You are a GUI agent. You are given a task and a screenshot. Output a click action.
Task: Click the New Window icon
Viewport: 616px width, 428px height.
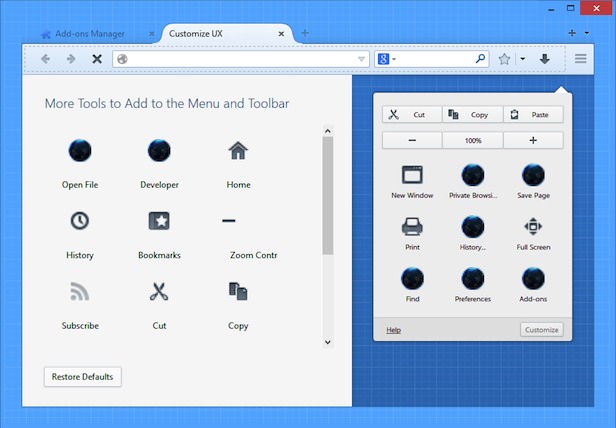pyautogui.click(x=412, y=175)
